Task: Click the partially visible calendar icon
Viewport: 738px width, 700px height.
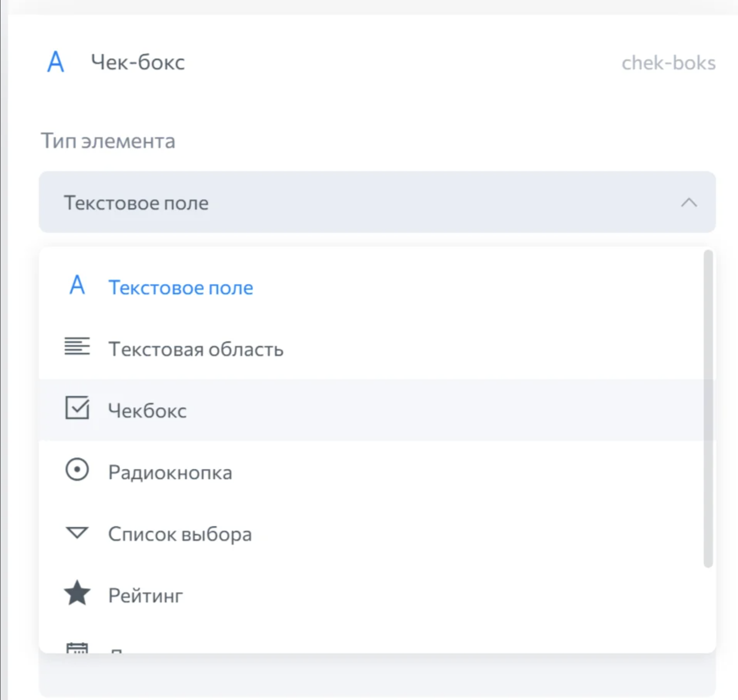Action: 77,648
